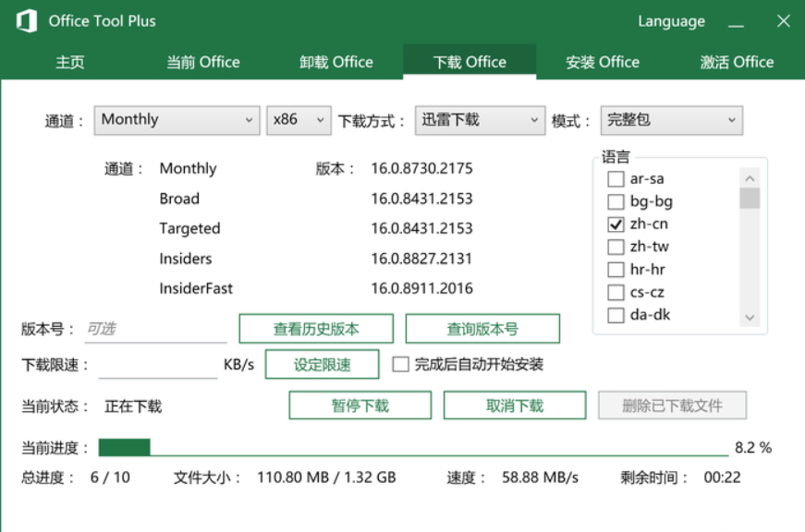Tick the zh-tw language checkbox

pos(616,247)
